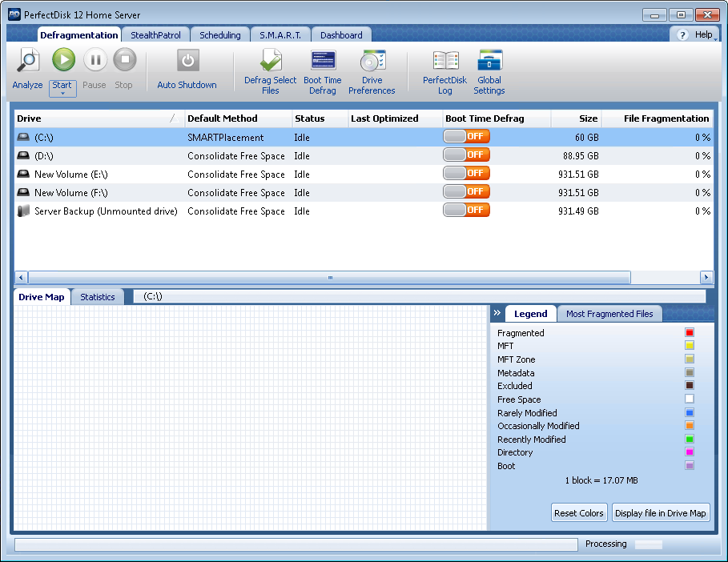Click the MFT yellow color swatch
Viewport: 728px width, 562px height.
pyautogui.click(x=690, y=345)
